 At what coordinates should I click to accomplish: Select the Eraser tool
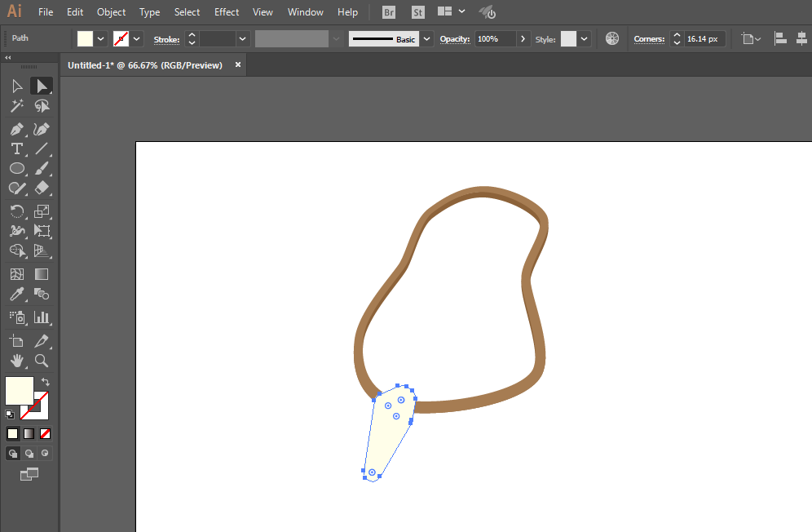(x=42, y=188)
